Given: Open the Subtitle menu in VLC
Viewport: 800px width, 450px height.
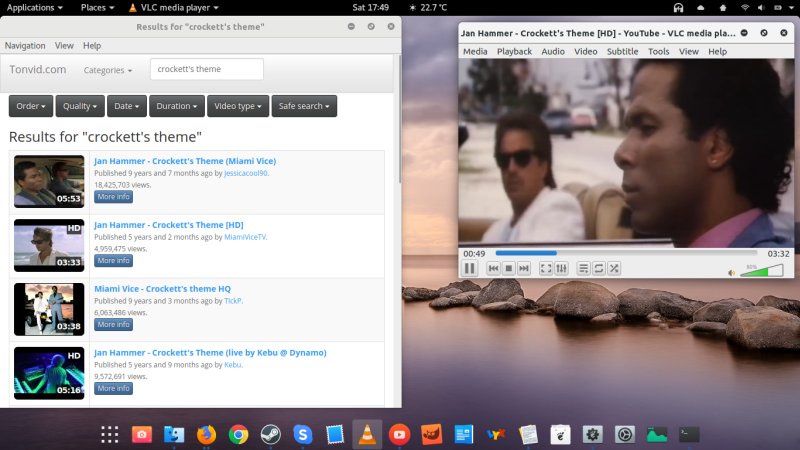Looking at the screenshot, I should pyautogui.click(x=622, y=51).
